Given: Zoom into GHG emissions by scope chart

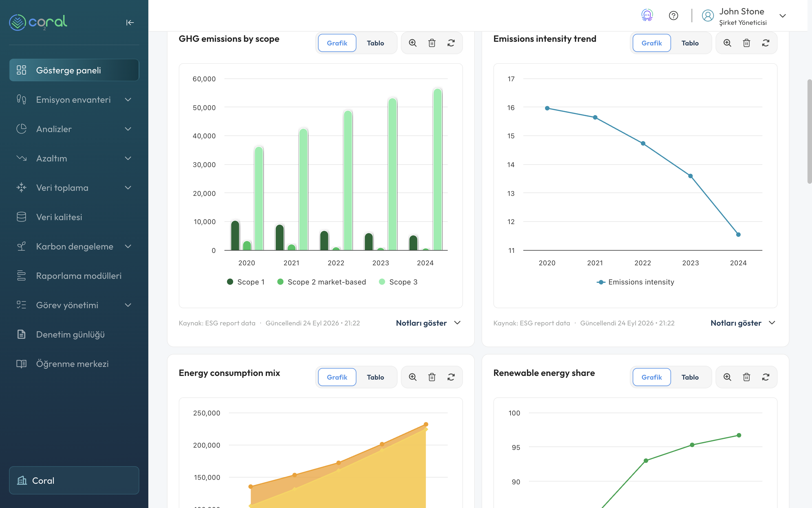Looking at the screenshot, I should pyautogui.click(x=413, y=43).
